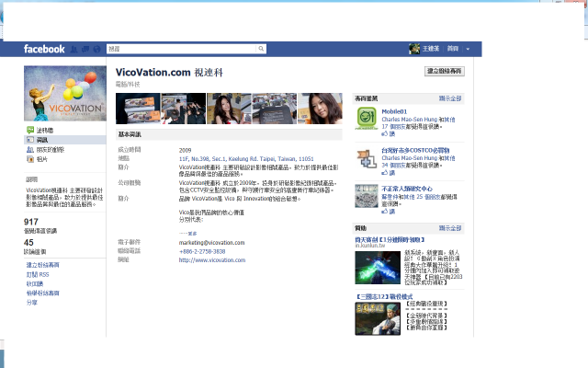The width and height of the screenshot is (588, 368).
Task: Open the COSTCO page title link
Action: point(415,150)
